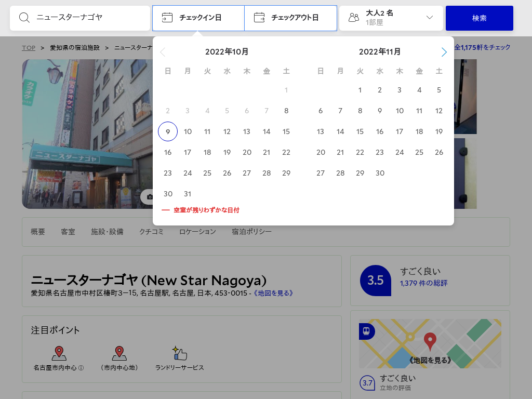This screenshot has width=532, height=399.
Task: Click 2022年10月 month heading
Action: [x=227, y=52]
